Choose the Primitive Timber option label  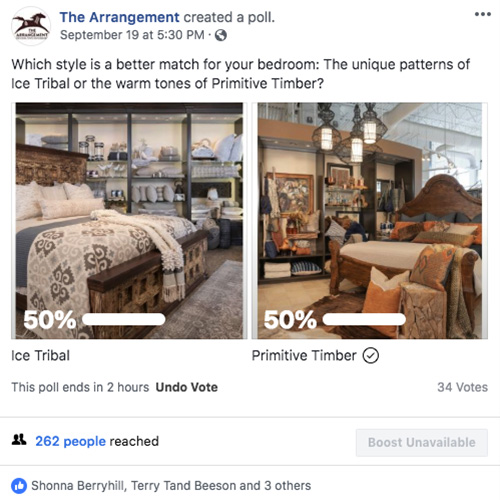[x=304, y=356]
